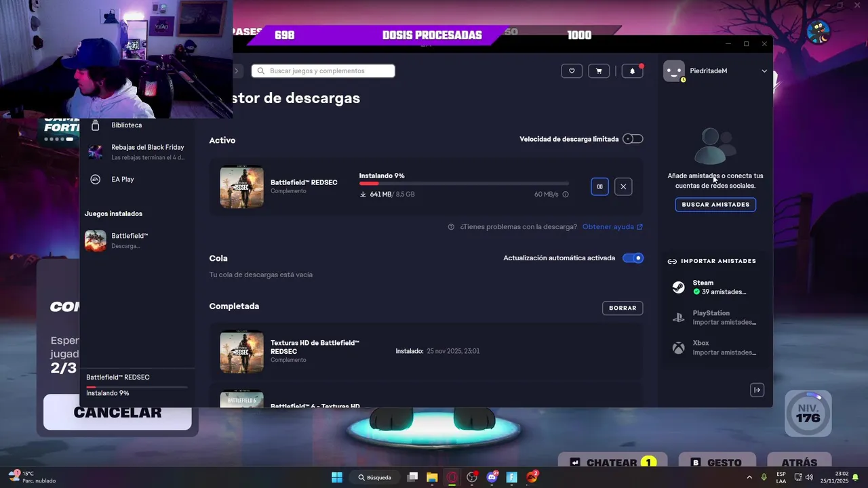868x488 pixels.
Task: Open the EA app taskbar icon
Action: (x=532, y=477)
